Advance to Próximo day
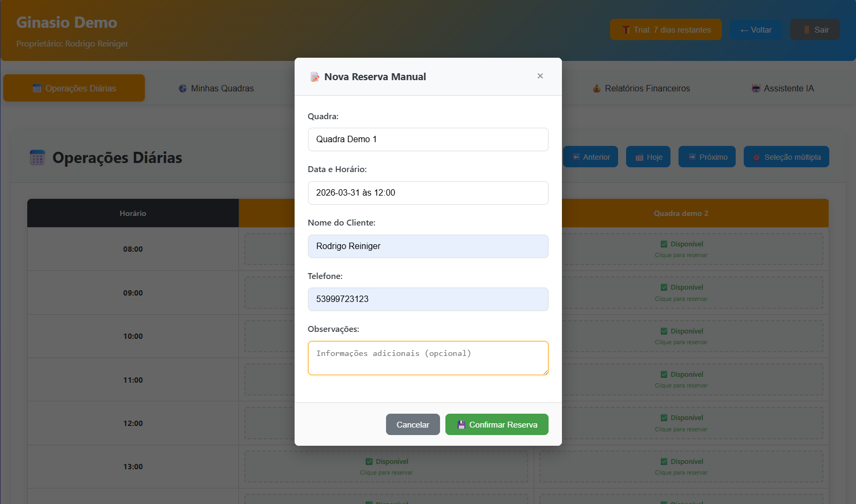The width and height of the screenshot is (856, 504). click(707, 157)
